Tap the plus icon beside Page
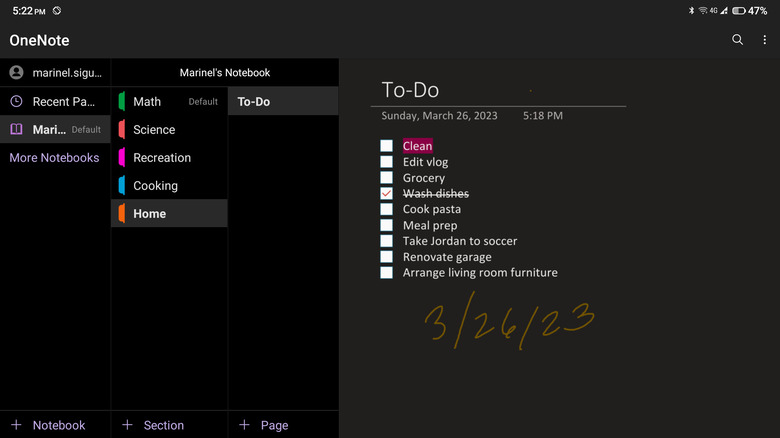 click(244, 425)
